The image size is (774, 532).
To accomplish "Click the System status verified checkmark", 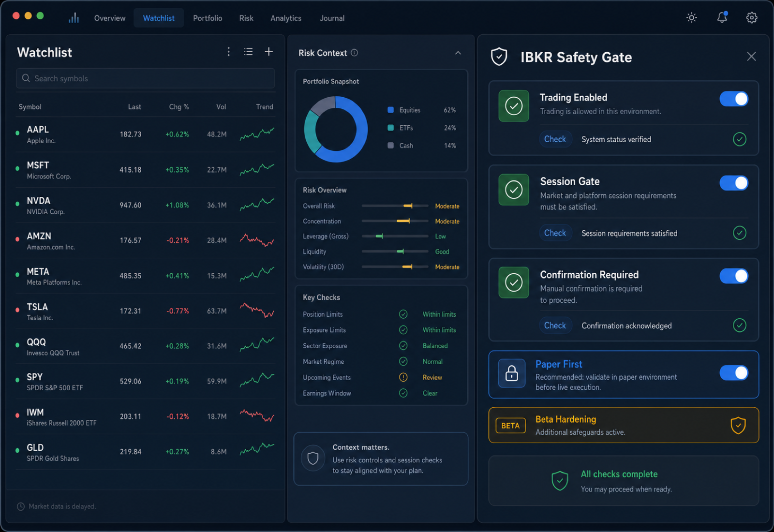I will click(x=740, y=139).
